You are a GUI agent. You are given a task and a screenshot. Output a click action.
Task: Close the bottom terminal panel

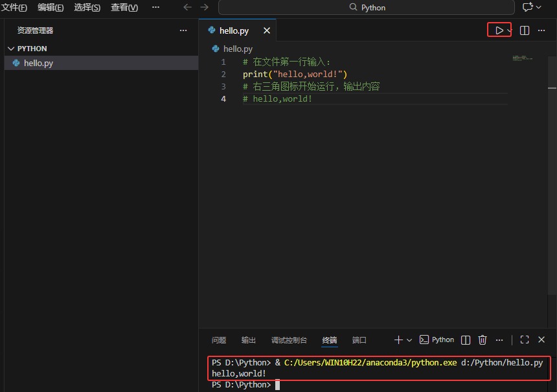click(x=541, y=340)
